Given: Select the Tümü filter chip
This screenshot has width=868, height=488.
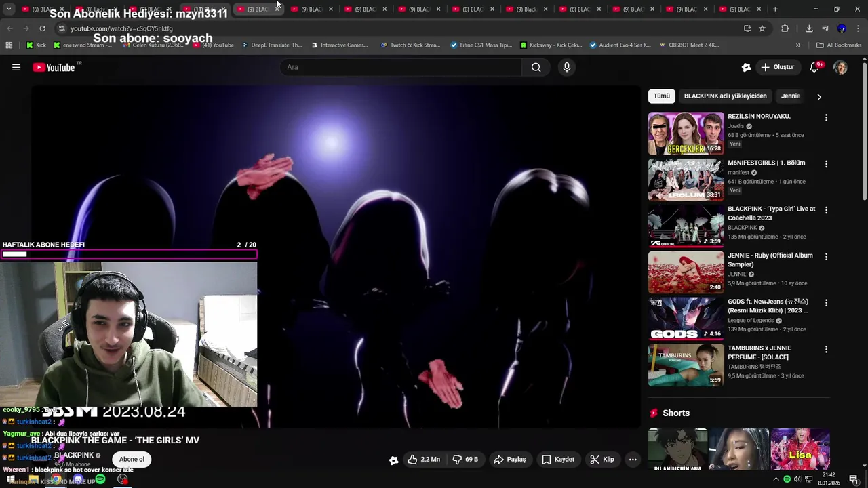Looking at the screenshot, I should pyautogui.click(x=661, y=96).
